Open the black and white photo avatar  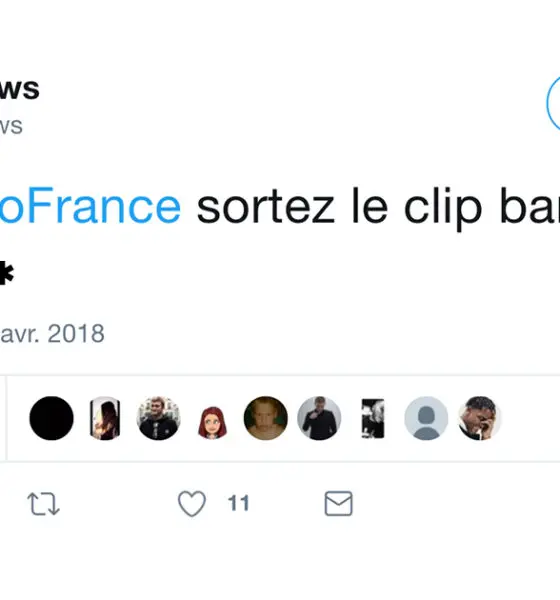pos(373,418)
